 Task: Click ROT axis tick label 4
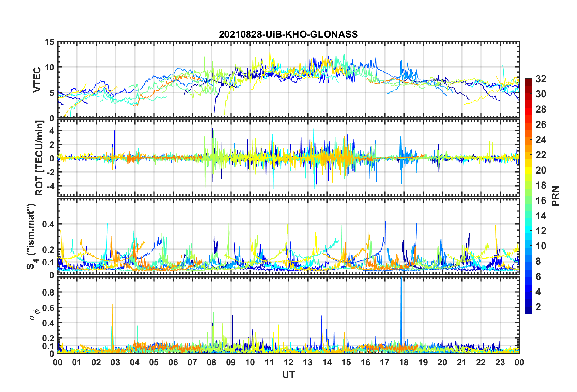(x=52, y=130)
